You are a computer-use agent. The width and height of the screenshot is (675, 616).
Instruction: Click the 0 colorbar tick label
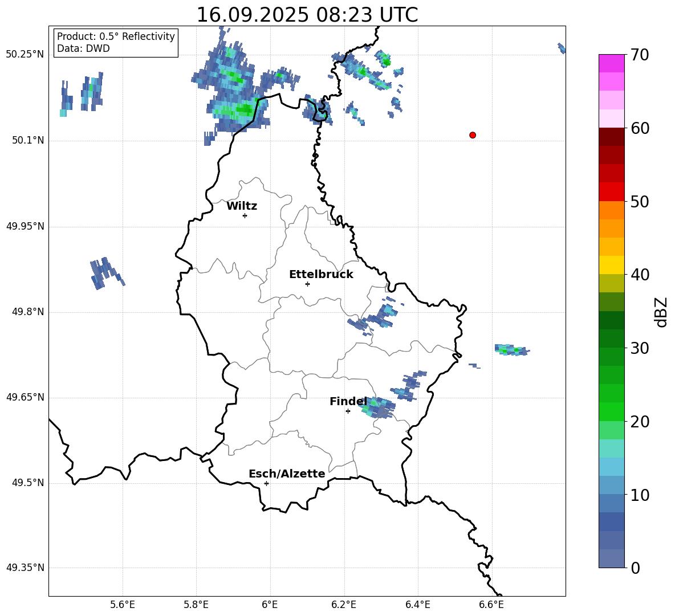(x=635, y=568)
